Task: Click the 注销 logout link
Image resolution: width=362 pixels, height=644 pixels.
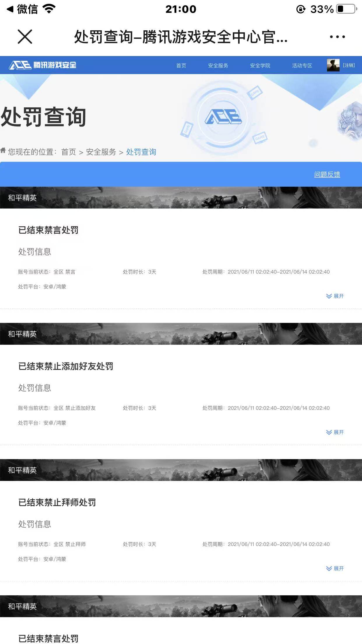Action: 349,65
